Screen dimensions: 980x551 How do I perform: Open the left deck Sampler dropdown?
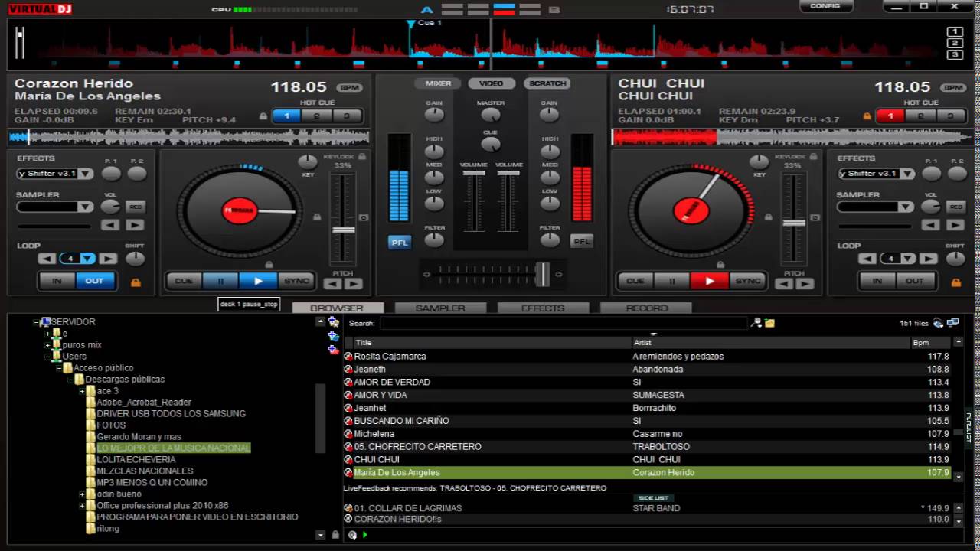pyautogui.click(x=85, y=207)
